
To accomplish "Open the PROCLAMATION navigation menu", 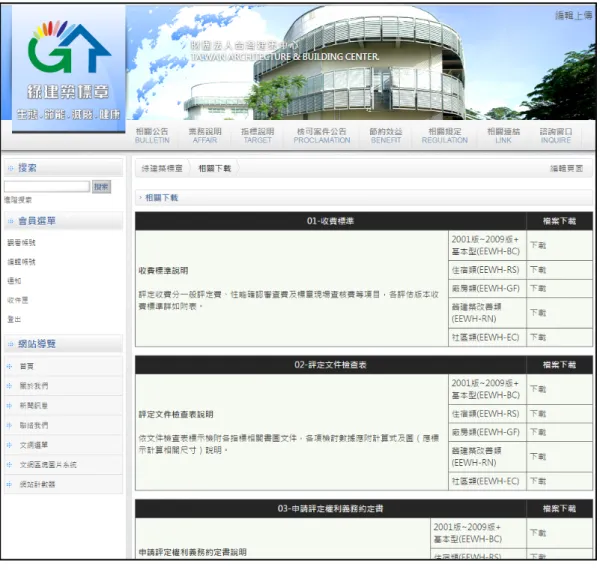I will coord(322,136).
